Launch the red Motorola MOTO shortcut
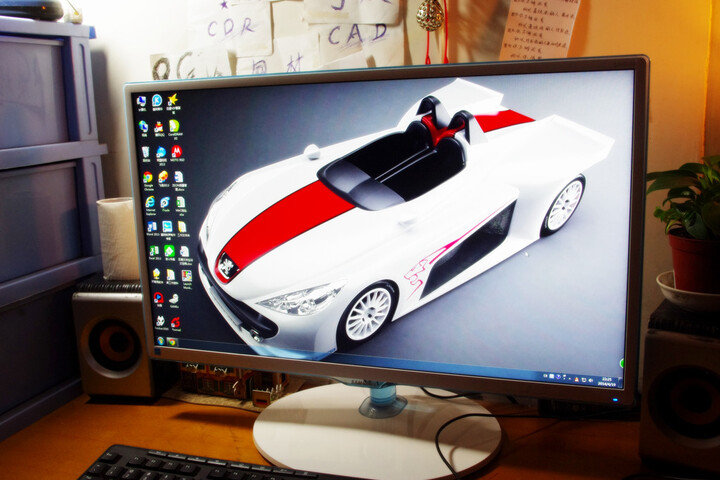 (176, 152)
